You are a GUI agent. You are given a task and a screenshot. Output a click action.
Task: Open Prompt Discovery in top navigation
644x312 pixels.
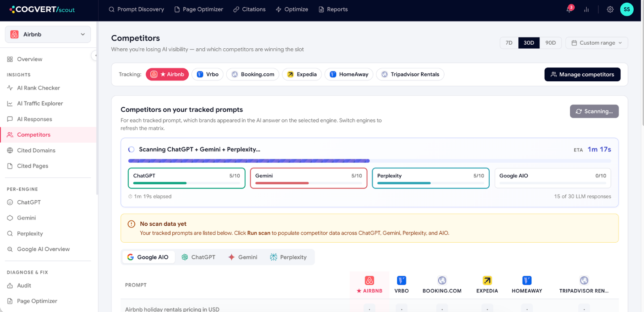pos(136,9)
